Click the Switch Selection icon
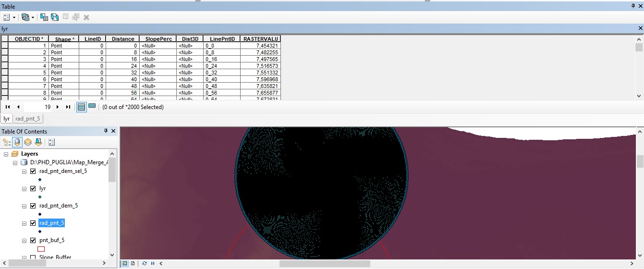Viewport: 644px width, 269px height. 55,17
